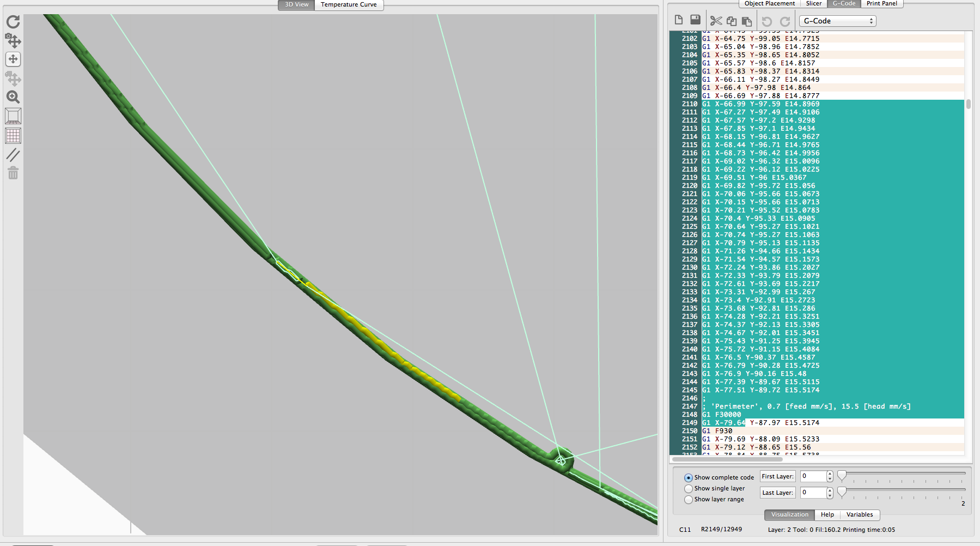Activate the zoom magnifier tool
The width and height of the screenshot is (980, 546).
pos(13,97)
